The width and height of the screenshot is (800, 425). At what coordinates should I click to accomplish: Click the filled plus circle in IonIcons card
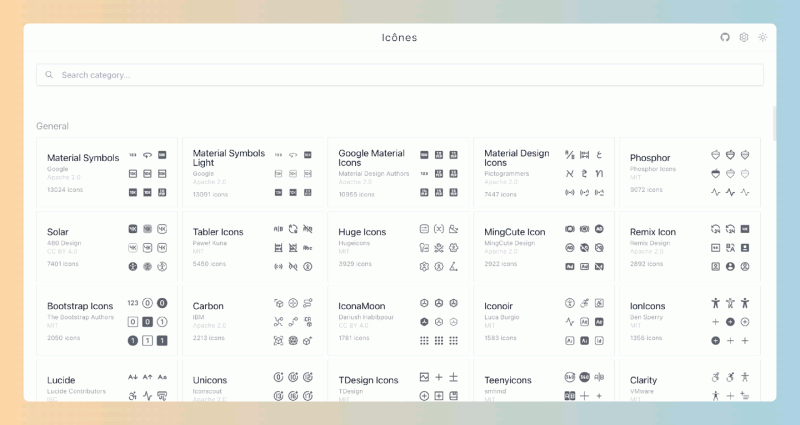tap(730, 322)
